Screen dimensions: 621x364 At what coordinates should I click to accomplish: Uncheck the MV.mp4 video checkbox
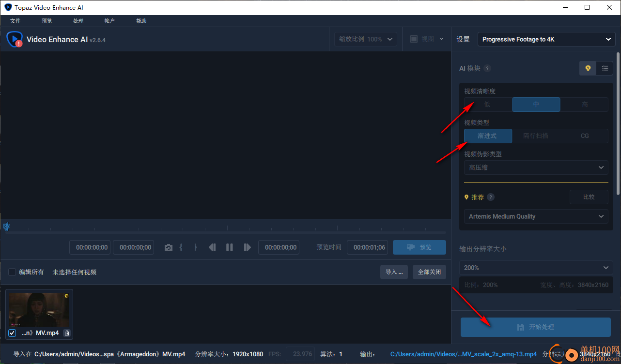[12, 333]
